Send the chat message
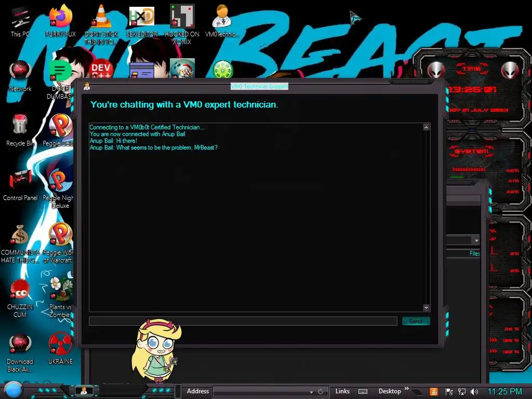 click(416, 321)
